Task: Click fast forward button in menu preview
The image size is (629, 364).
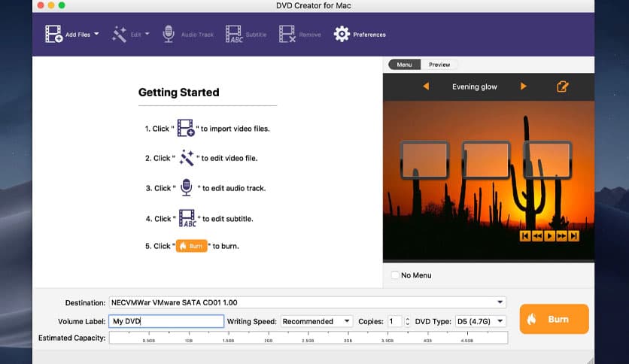Action: (561, 236)
